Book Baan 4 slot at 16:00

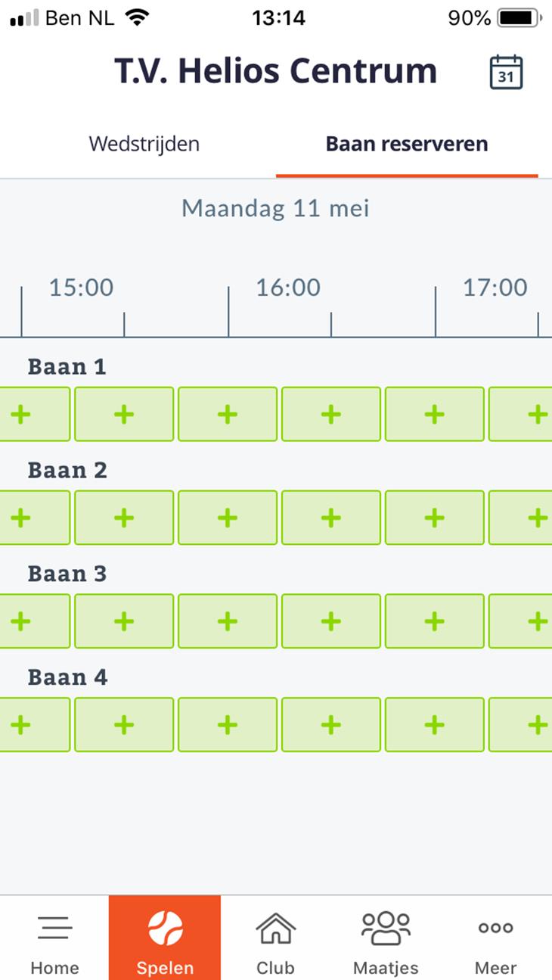(228, 725)
